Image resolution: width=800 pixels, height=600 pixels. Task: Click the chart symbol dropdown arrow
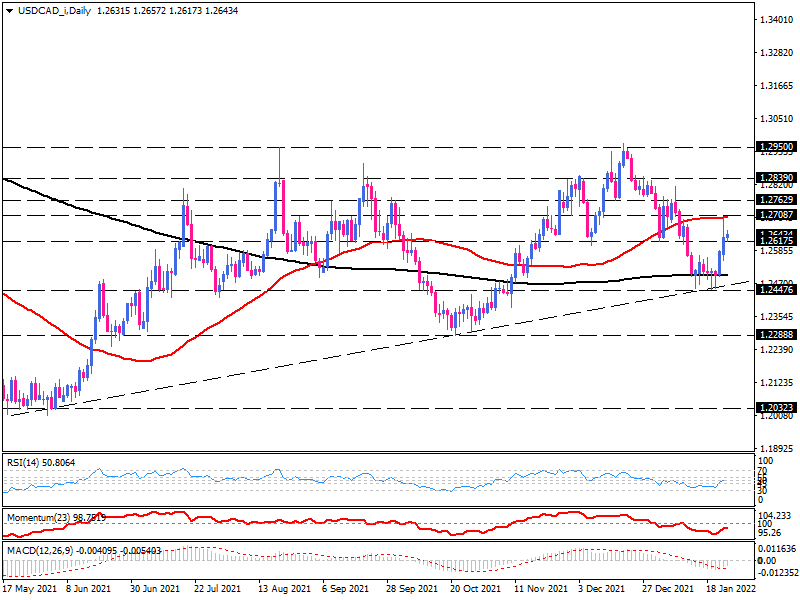pos(7,9)
